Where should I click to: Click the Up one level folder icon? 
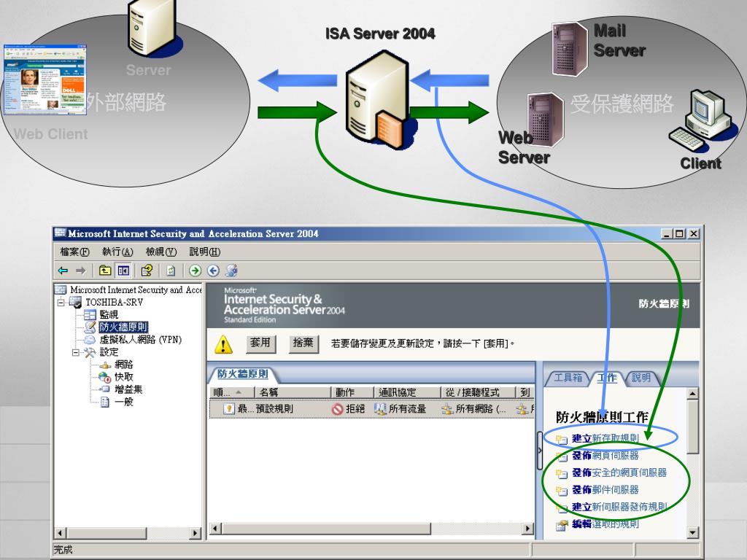105,271
